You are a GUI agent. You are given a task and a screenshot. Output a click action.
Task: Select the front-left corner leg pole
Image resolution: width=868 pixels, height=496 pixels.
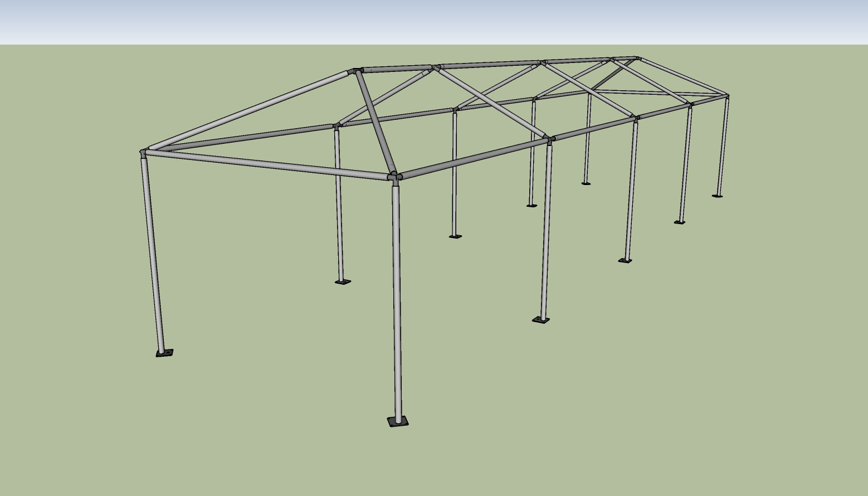click(x=154, y=251)
